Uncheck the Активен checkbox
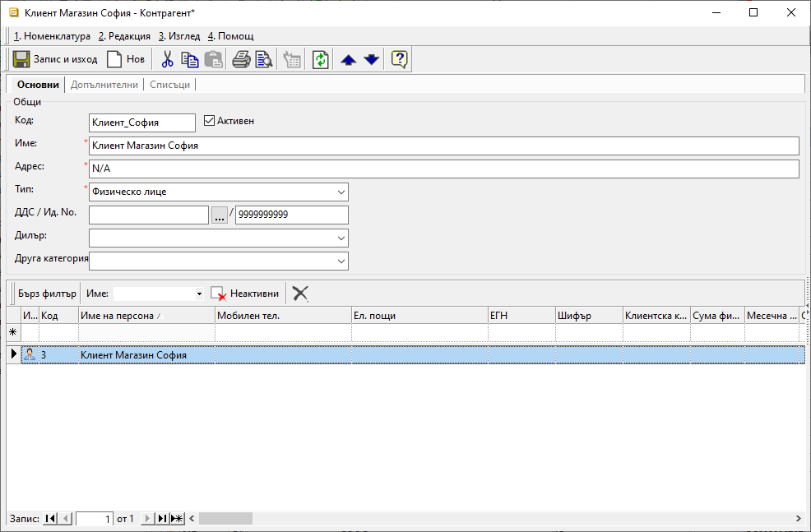The width and height of the screenshot is (811, 532). coord(209,121)
